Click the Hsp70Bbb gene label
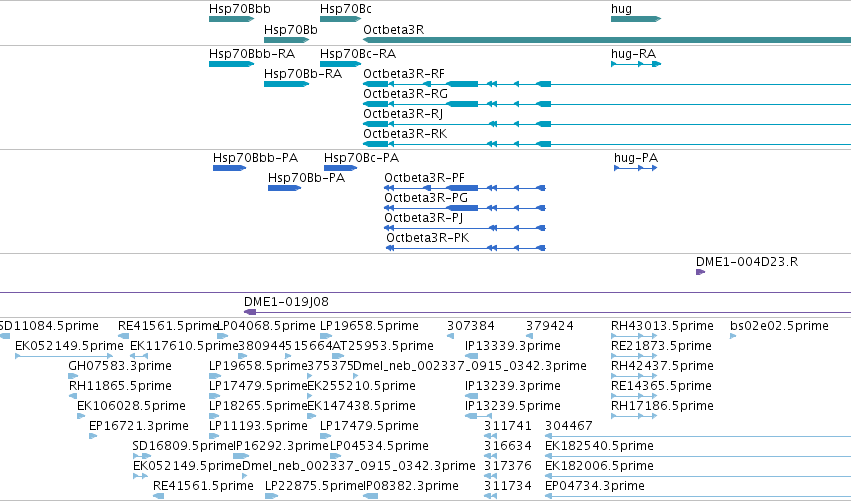The width and height of the screenshot is (851, 501). coord(239,9)
